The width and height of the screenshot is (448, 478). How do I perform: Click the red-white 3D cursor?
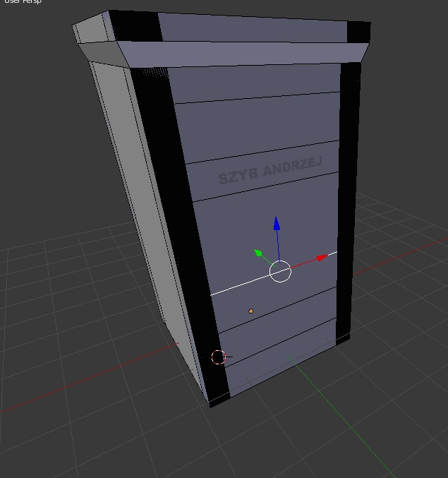[x=219, y=357]
